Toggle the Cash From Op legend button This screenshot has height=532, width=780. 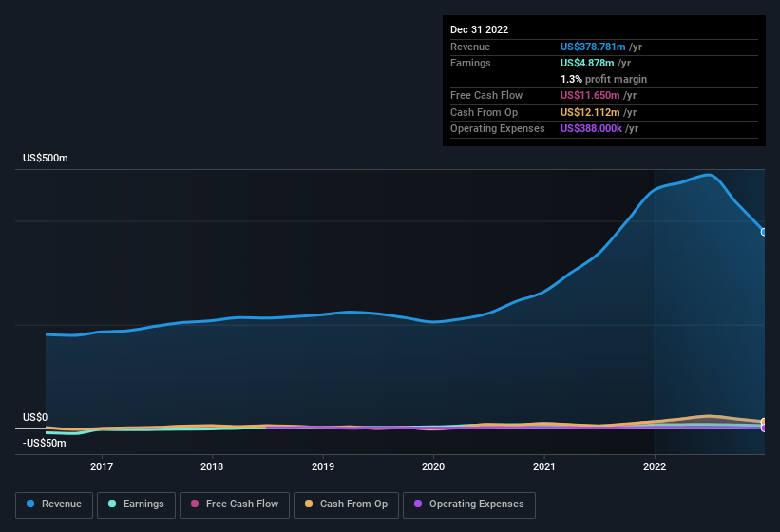click(346, 504)
